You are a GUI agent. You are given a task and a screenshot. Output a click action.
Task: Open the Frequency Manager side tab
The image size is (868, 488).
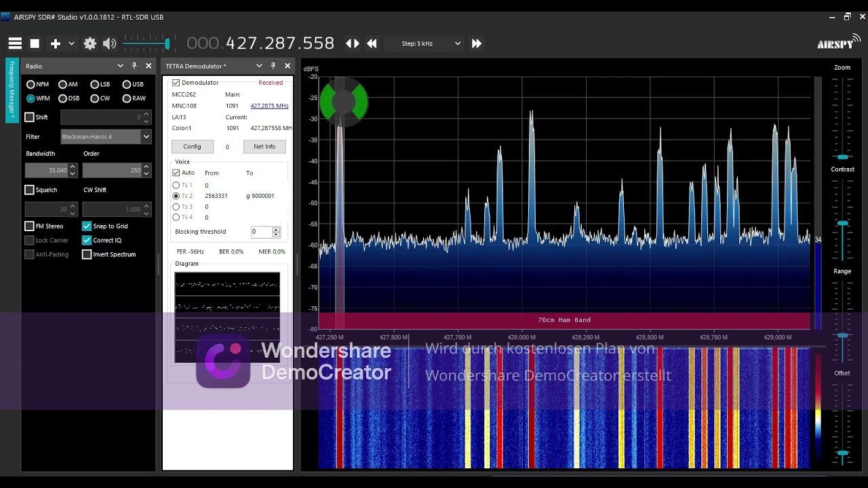[12, 90]
